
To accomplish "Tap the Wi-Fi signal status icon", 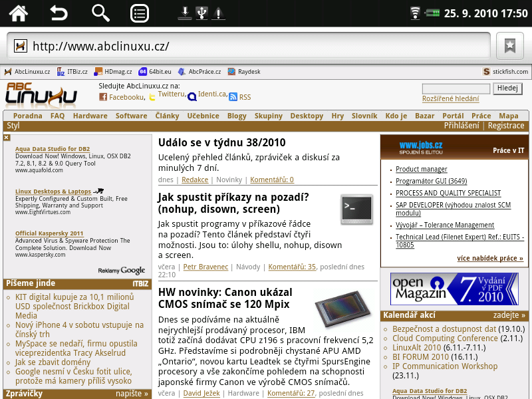I will (415, 13).
